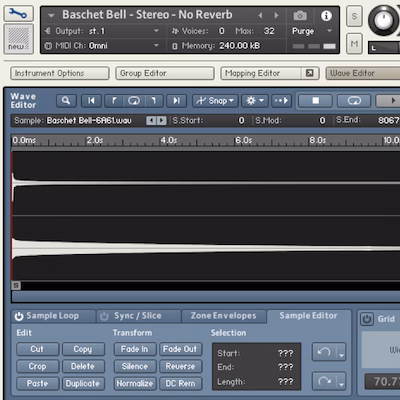
Task: Open Instrument Options
Action: pyautogui.click(x=60, y=73)
